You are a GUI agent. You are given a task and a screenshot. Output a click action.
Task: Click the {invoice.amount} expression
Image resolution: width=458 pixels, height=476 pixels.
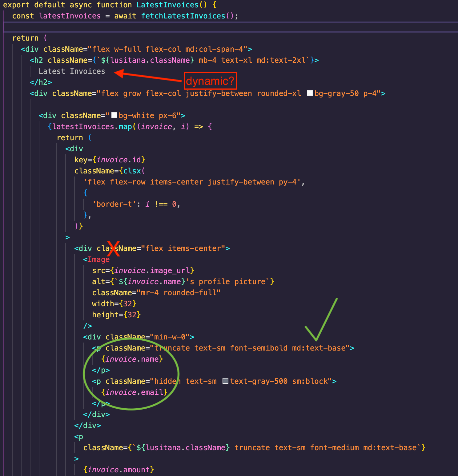(x=119, y=470)
